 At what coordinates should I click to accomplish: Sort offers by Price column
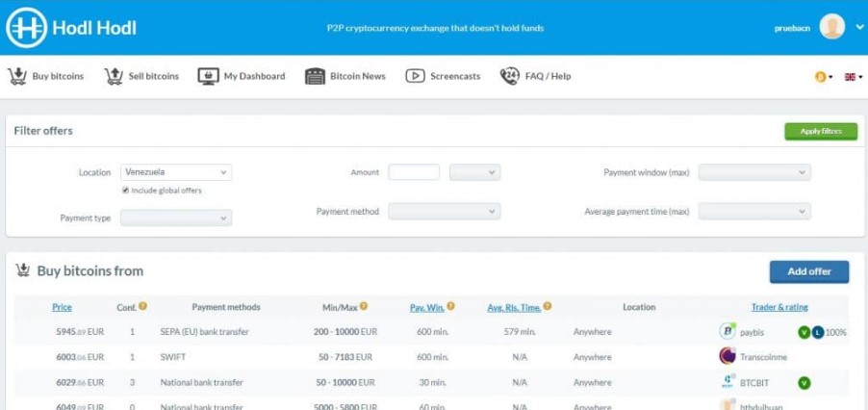(x=62, y=307)
